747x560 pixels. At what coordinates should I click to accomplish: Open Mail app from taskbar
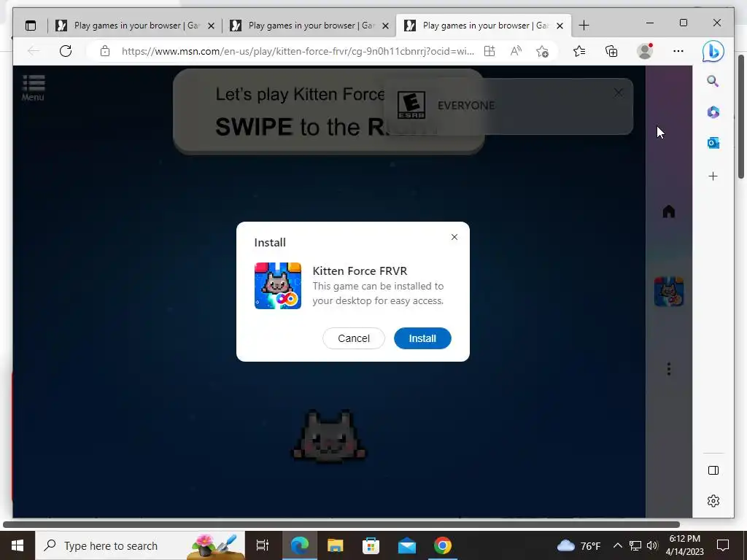click(407, 545)
